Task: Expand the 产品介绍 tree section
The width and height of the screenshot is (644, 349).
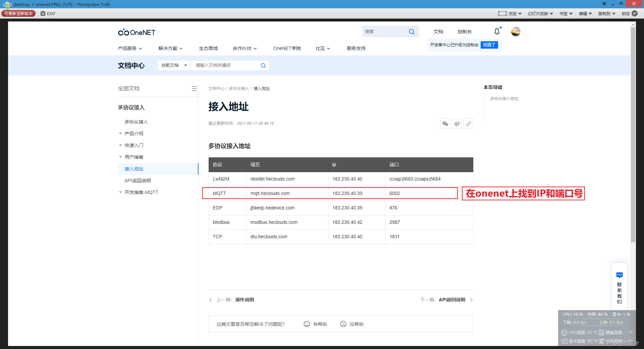Action: (x=120, y=134)
